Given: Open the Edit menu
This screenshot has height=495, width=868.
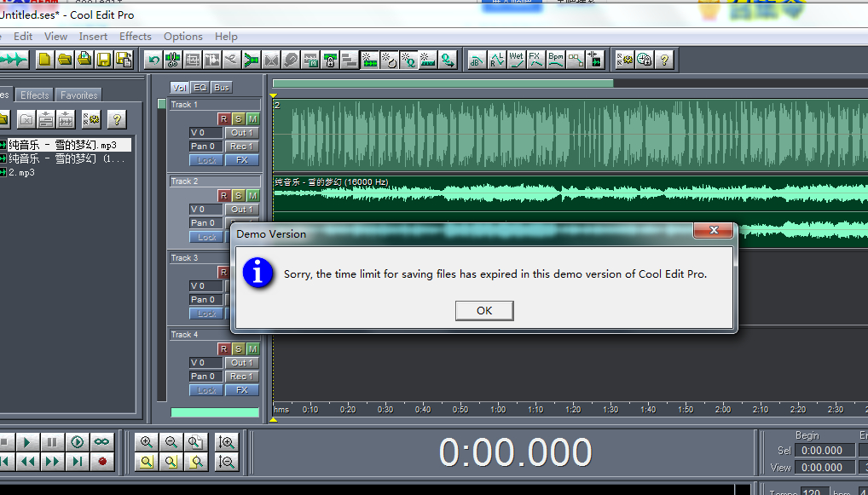Looking at the screenshot, I should [x=23, y=37].
